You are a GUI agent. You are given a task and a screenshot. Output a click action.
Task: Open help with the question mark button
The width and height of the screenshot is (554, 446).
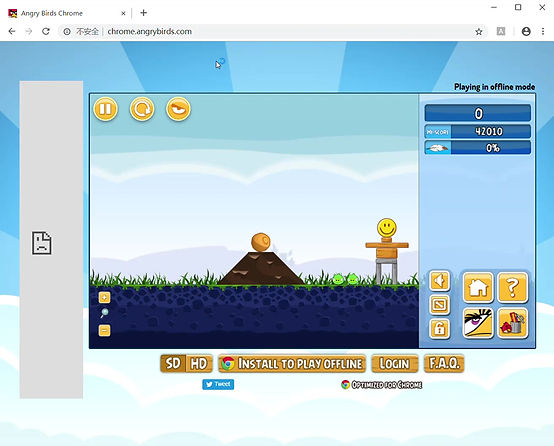(x=513, y=287)
